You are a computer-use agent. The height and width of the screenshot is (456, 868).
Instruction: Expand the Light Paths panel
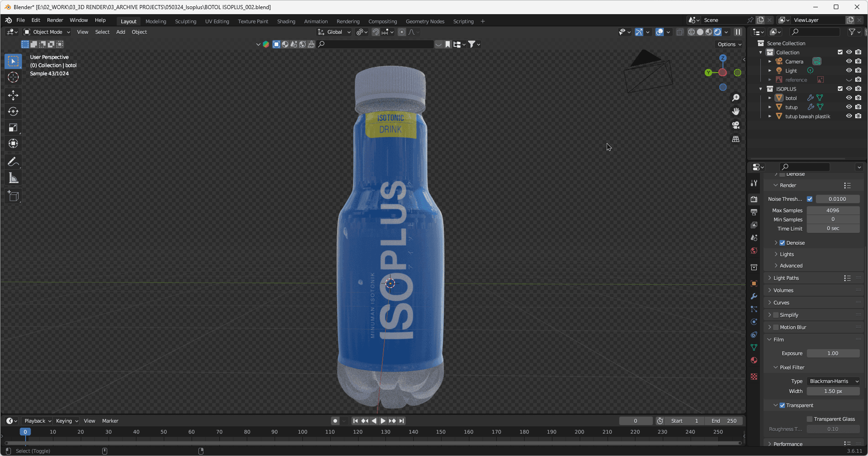[786, 278]
